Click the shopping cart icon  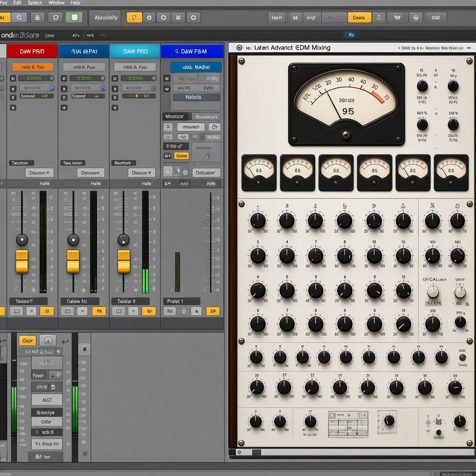pos(397,18)
